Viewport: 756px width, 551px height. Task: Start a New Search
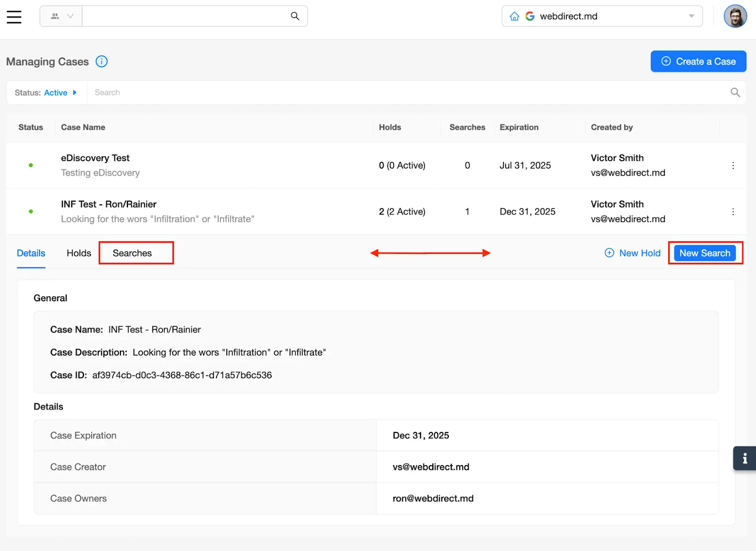705,253
